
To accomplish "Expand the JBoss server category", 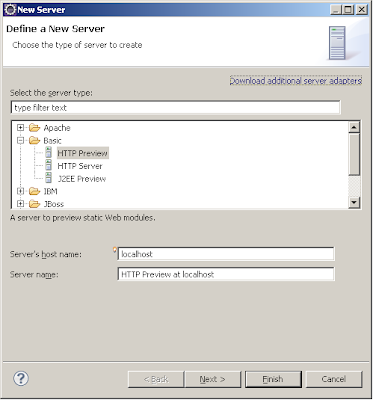I will point(21,204).
